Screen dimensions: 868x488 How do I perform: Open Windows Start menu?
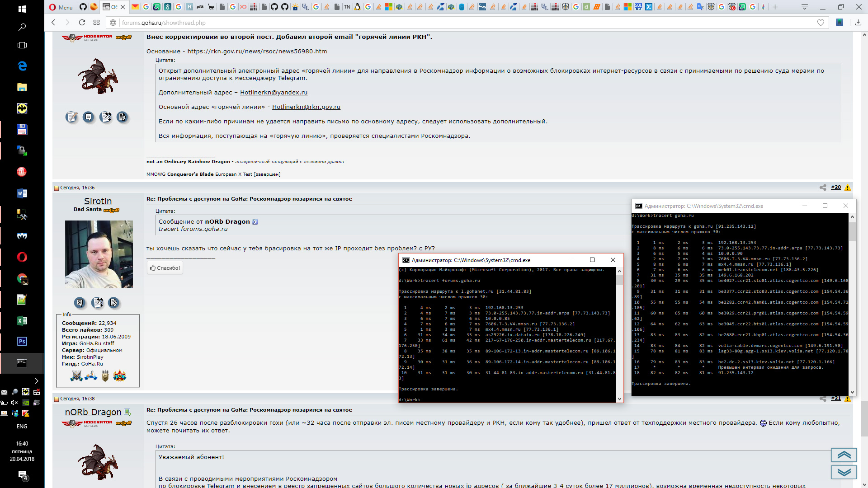(22, 9)
